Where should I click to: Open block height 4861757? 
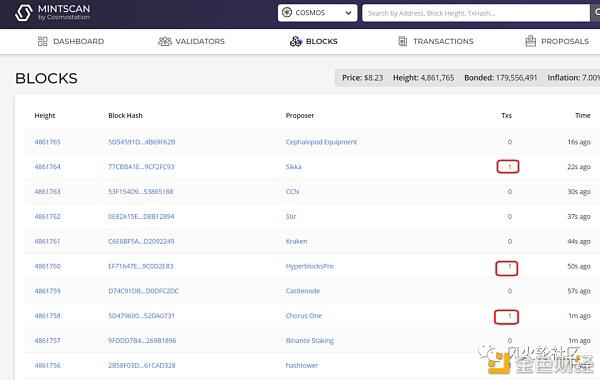tap(47, 341)
